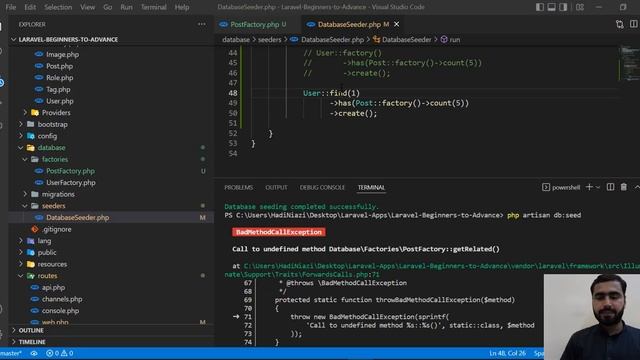Split the terminal
The image size is (640, 360).
610,187
